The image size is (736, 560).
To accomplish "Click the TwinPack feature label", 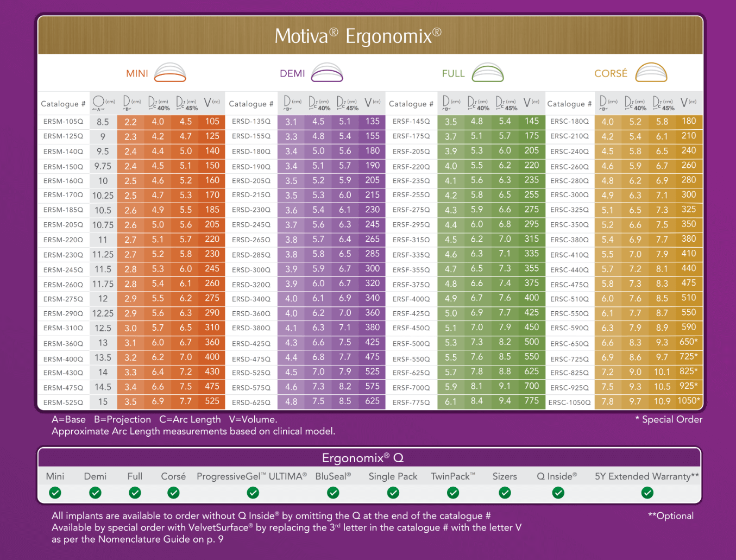I will pos(453,476).
